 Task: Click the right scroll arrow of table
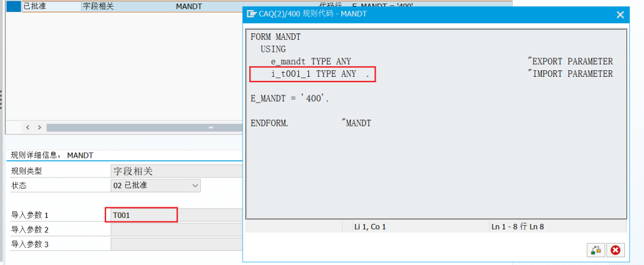tap(39, 127)
